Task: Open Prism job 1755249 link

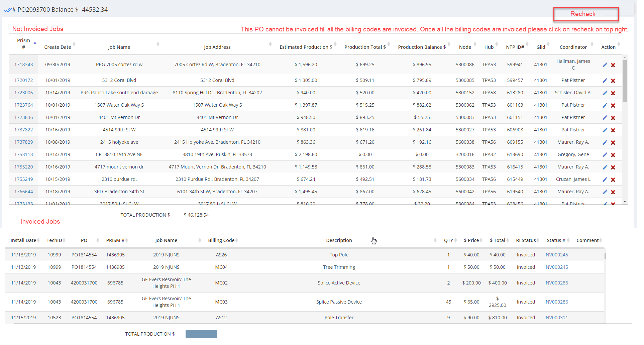Action: click(x=23, y=179)
